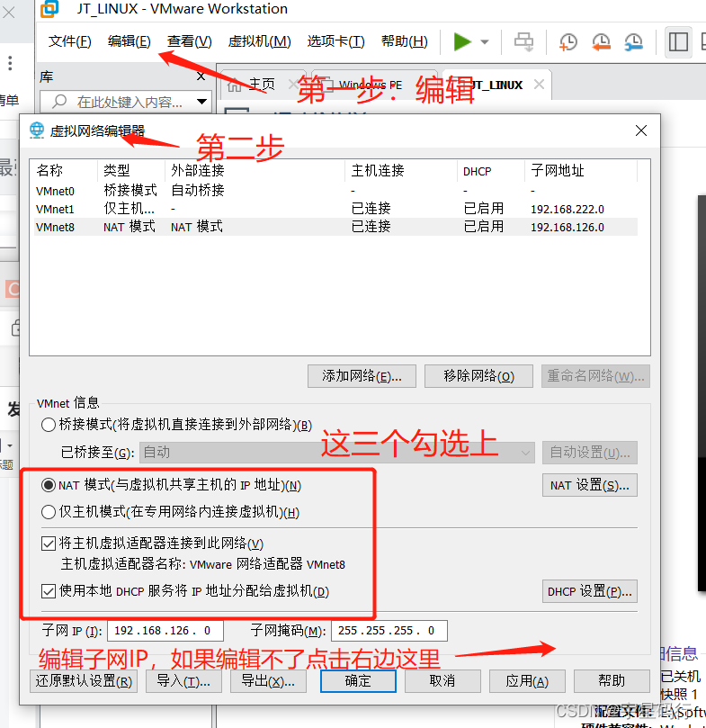Viewport: 706px width, 728px height.
Task: Open the snapshot manager icon
Action: (633, 41)
